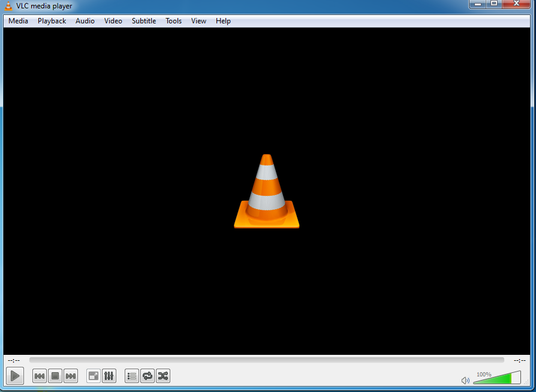Click the remaining time label at right

click(x=520, y=360)
